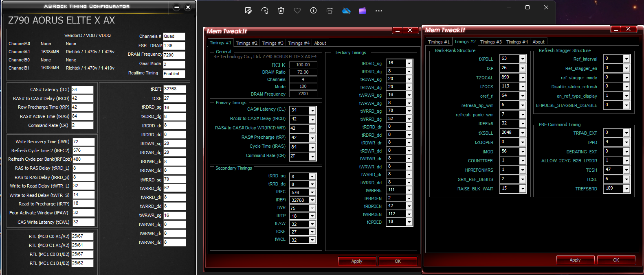Open About tab in Bank-Rank Structure window
The width and height of the screenshot is (644, 275).
(x=538, y=42)
